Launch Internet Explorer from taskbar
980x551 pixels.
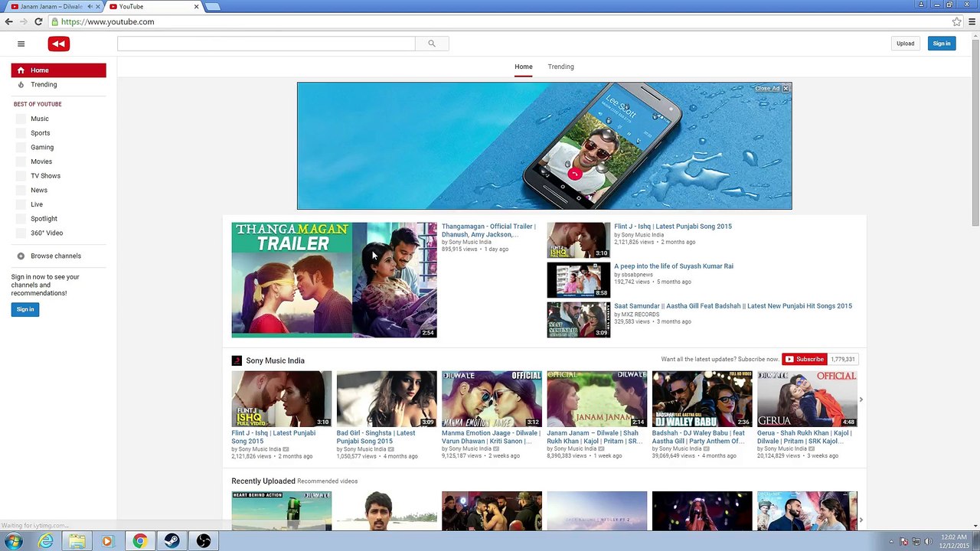[47, 541]
